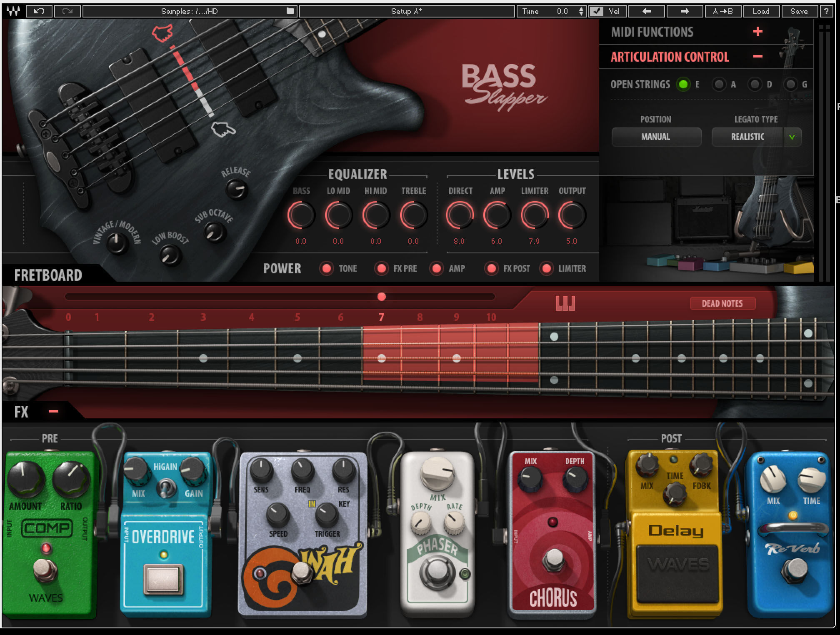840x635 pixels.
Task: Open the Legato Type dropdown arrow
Action: (792, 137)
